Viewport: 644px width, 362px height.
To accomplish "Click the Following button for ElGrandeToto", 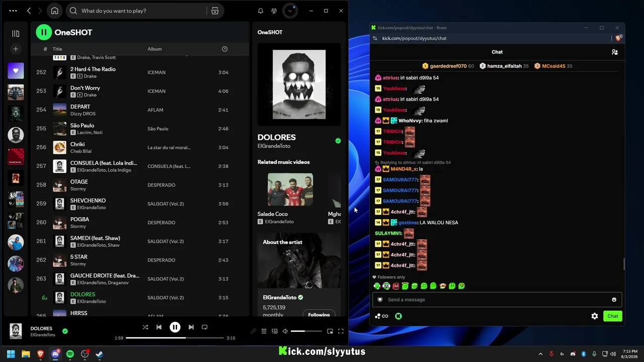I will [x=319, y=315].
